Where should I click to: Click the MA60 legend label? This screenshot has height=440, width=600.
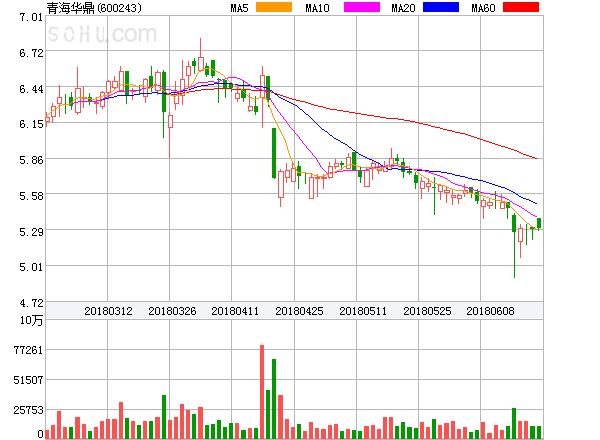click(483, 8)
